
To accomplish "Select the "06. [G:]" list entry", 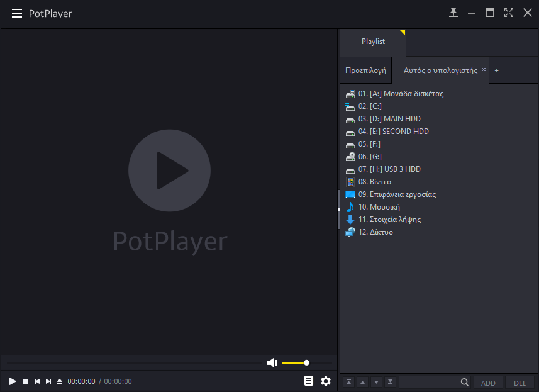I will click(x=370, y=157).
